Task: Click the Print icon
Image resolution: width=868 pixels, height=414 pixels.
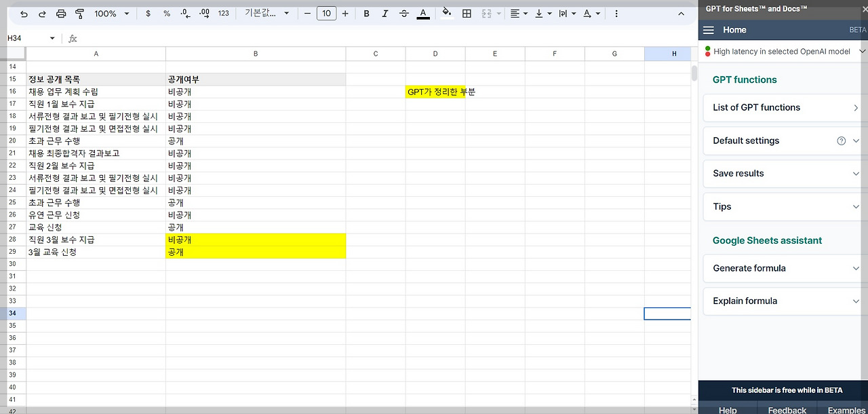Action: click(x=61, y=14)
